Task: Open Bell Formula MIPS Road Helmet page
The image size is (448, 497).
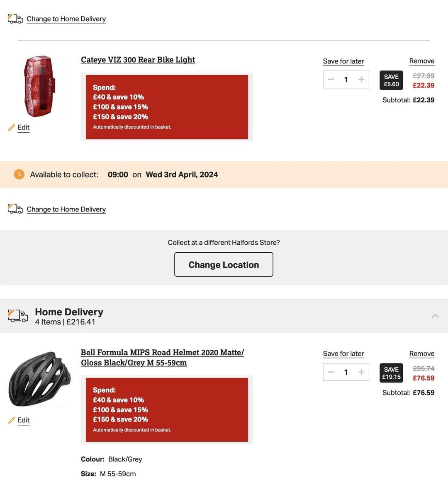Action: pyautogui.click(x=162, y=357)
